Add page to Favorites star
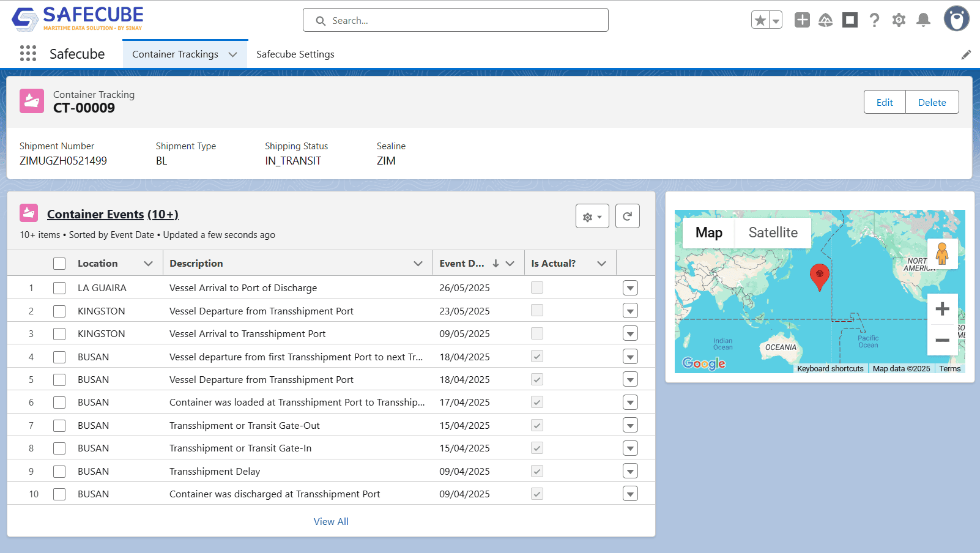The image size is (980, 553). click(760, 20)
